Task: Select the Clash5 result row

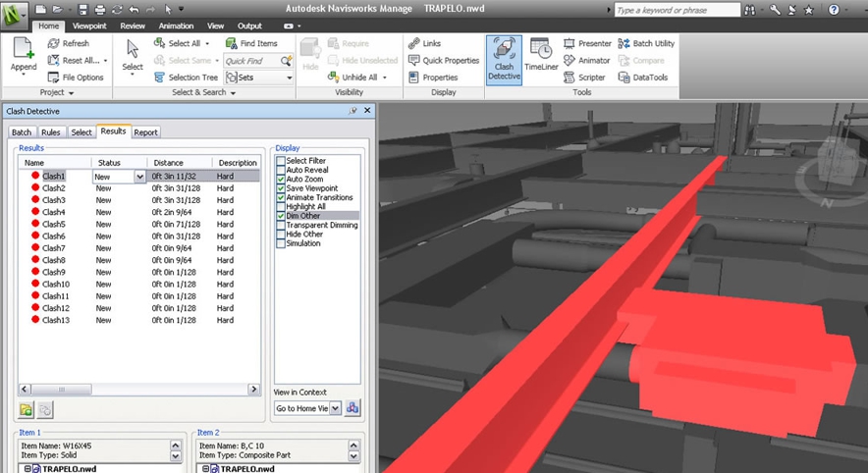Action: pos(139,224)
